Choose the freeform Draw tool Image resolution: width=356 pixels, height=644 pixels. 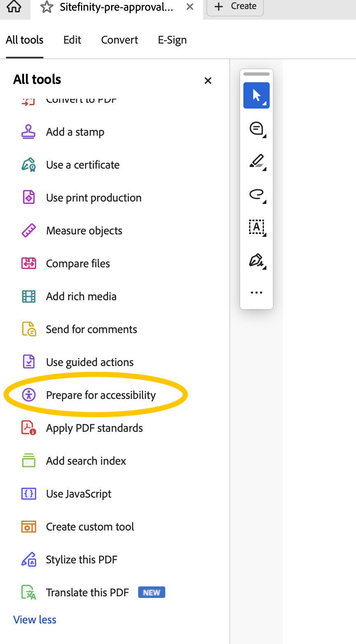point(255,194)
